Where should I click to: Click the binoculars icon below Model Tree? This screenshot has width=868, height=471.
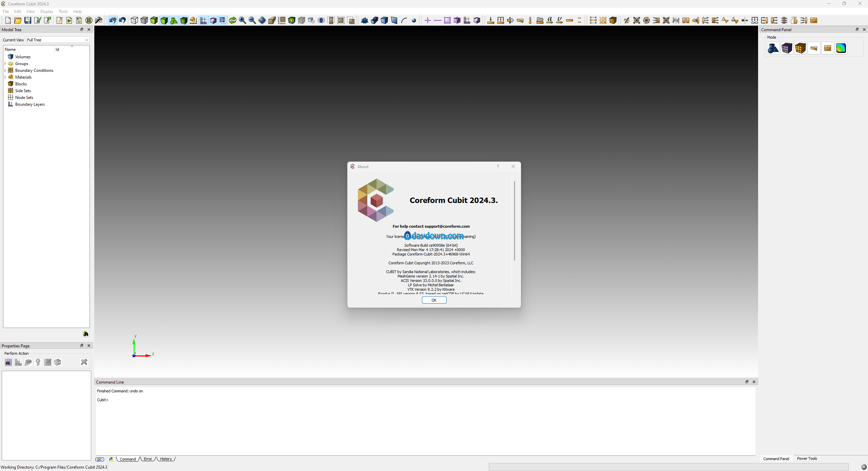click(86, 334)
